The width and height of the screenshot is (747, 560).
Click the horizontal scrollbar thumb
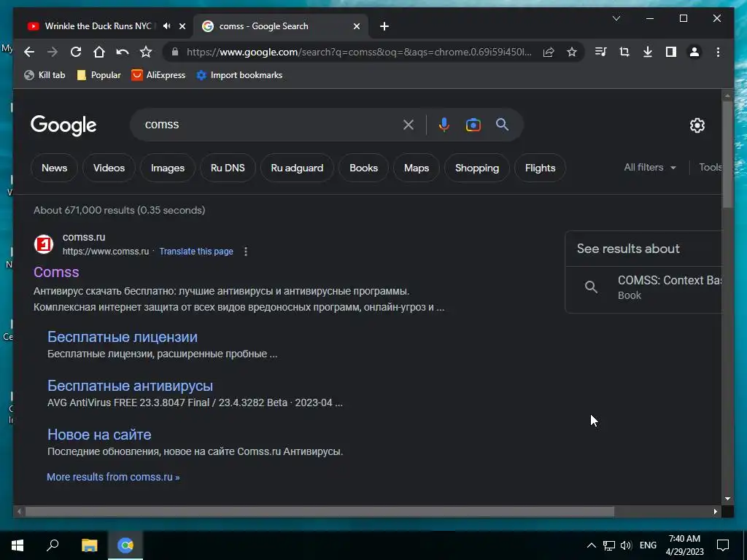[320, 512]
